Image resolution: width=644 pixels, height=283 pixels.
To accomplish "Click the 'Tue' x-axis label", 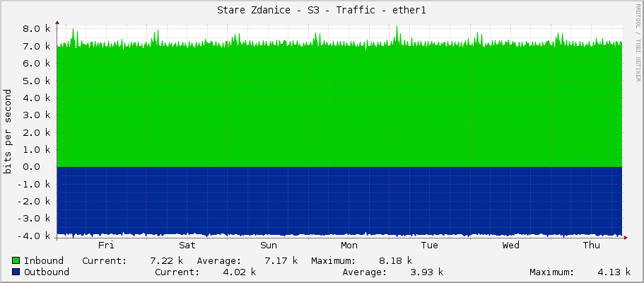I will 430,246.
